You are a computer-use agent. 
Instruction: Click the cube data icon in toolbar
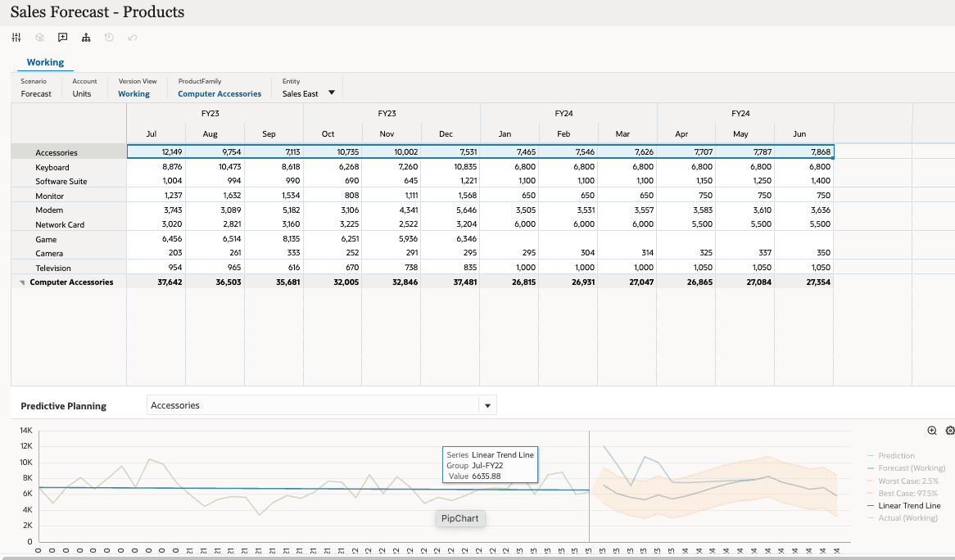[x=39, y=38]
